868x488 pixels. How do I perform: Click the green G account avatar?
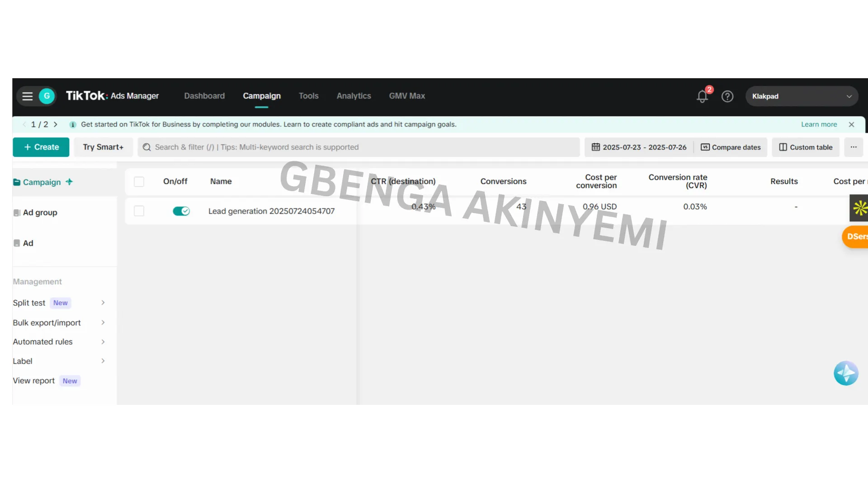[x=47, y=96]
